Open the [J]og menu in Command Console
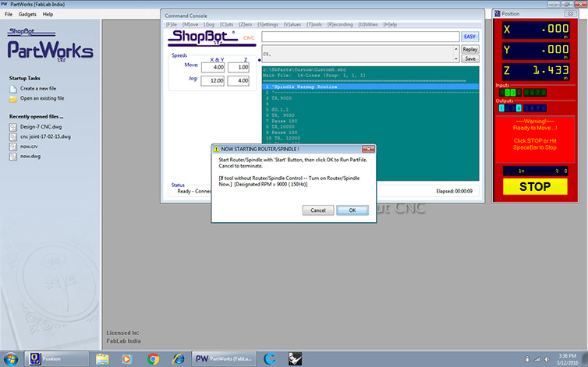This screenshot has width=588, height=367. click(x=209, y=24)
